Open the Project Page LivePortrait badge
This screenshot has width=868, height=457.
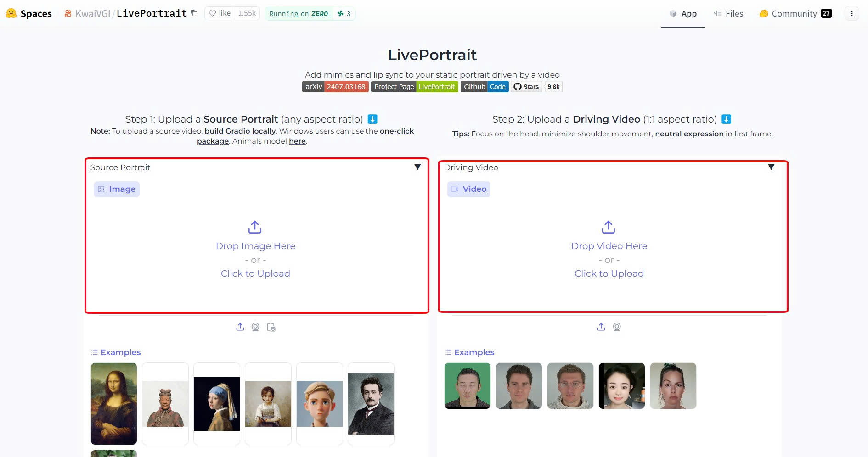[x=414, y=87]
